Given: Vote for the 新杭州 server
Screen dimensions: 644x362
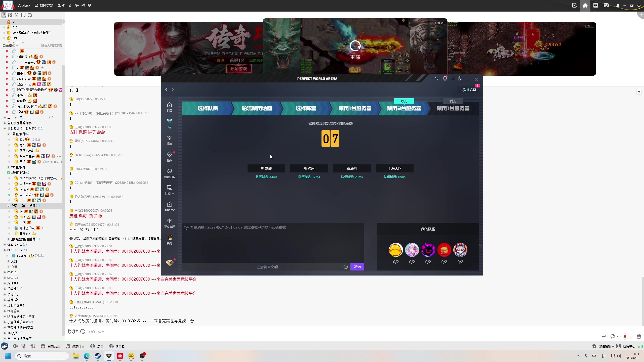Looking at the screenshot, I should [x=309, y=168].
